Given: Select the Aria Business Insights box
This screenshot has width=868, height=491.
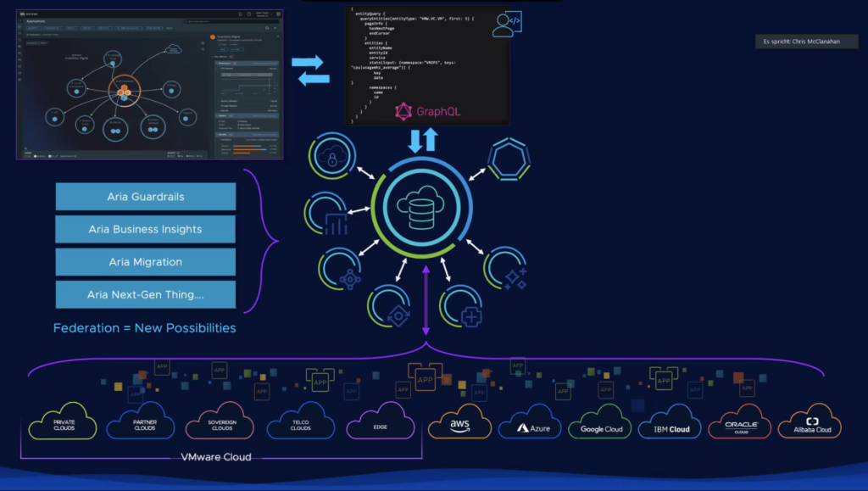Looking at the screenshot, I should [x=146, y=229].
